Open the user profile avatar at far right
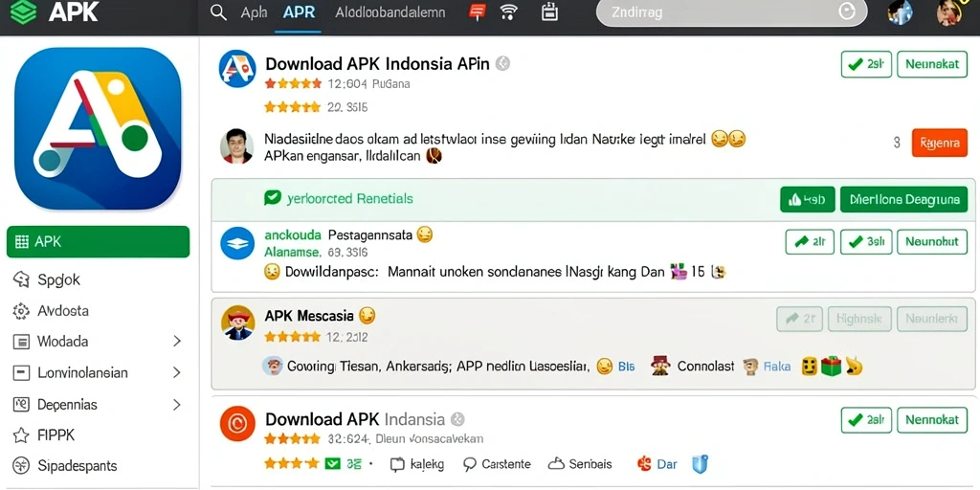 click(950, 12)
